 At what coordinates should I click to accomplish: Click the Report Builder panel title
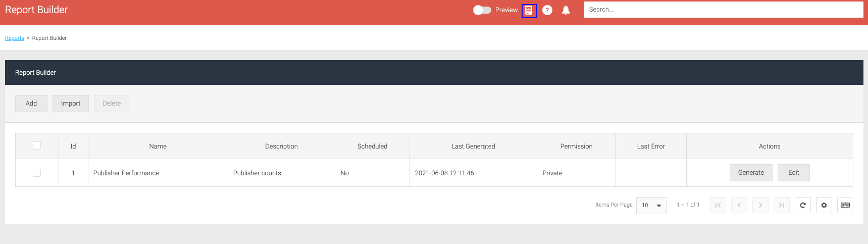tap(35, 73)
